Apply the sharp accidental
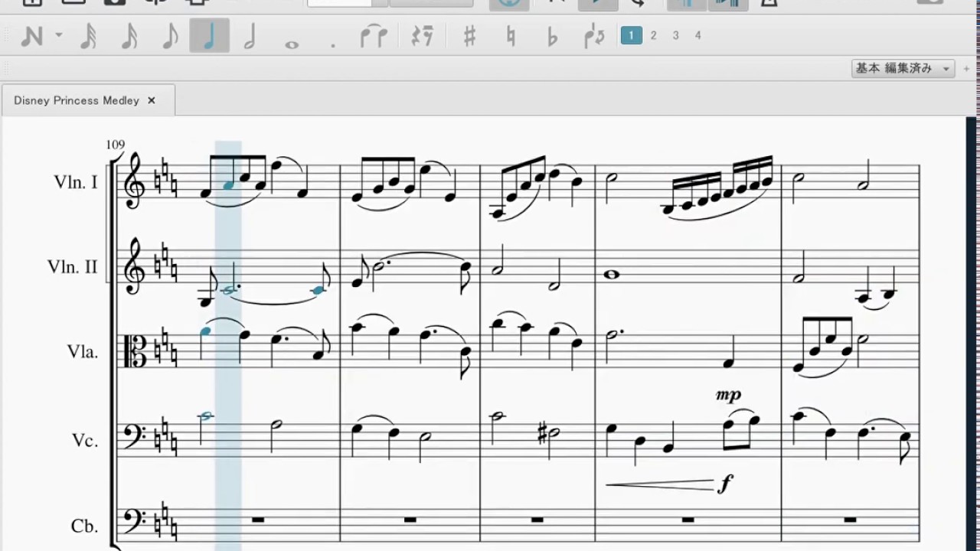 (x=469, y=36)
